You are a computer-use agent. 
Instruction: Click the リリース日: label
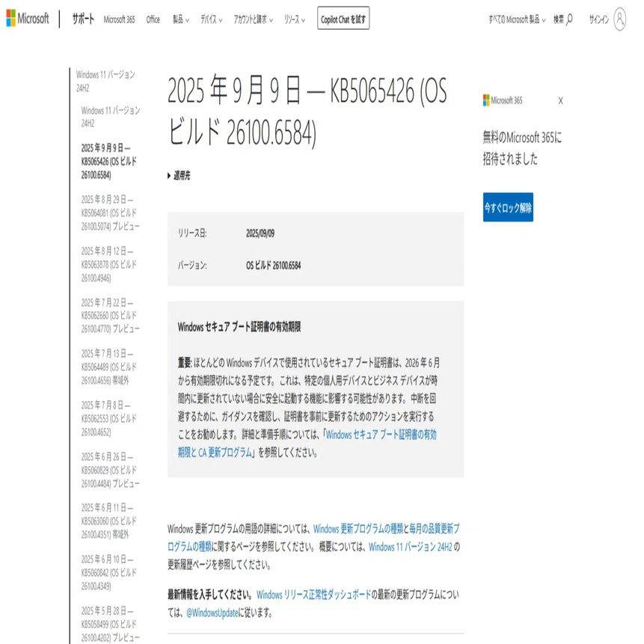pyautogui.click(x=192, y=233)
